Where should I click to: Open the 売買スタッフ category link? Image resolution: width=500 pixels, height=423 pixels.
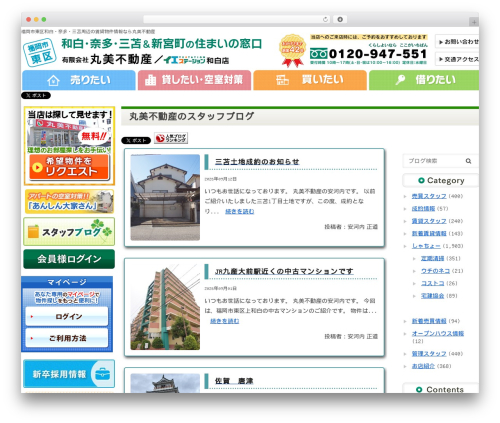point(429,196)
